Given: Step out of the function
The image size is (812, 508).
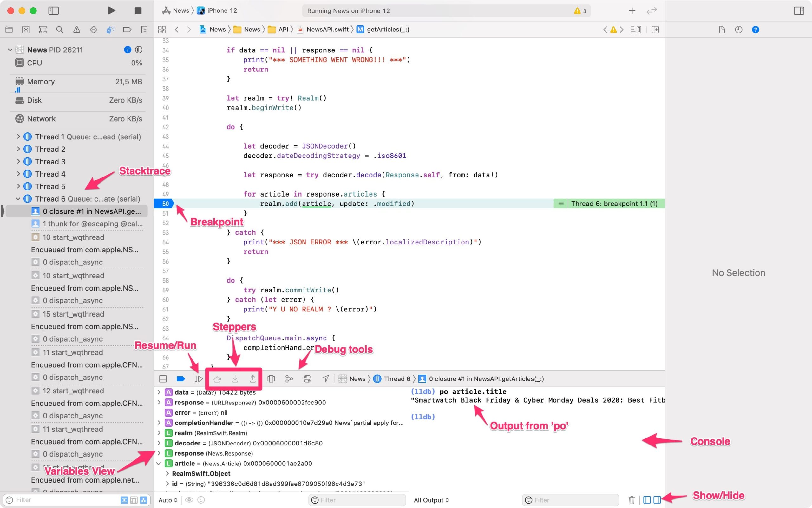Looking at the screenshot, I should [x=253, y=379].
